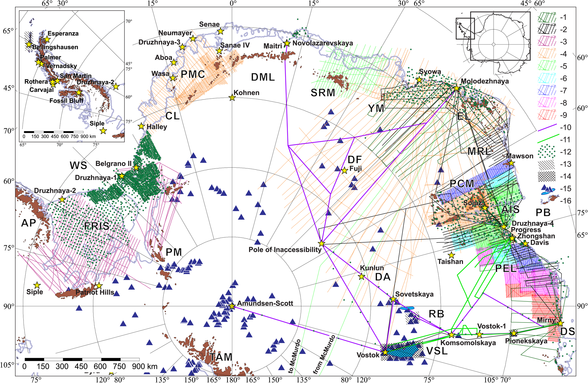Click the Komsomolskaya station label text
Image resolution: width=588 pixels, height=383 pixels.
point(468,343)
